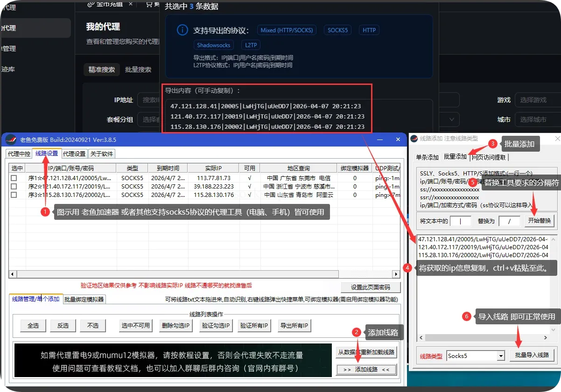
Task: Open the 城市 选择城市 dropdown
Action: [538, 119]
